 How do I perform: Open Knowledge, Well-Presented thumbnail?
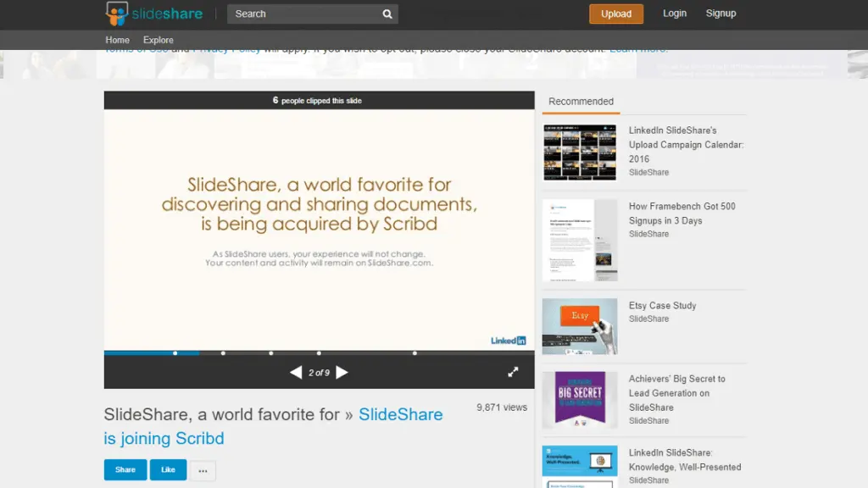(580, 467)
